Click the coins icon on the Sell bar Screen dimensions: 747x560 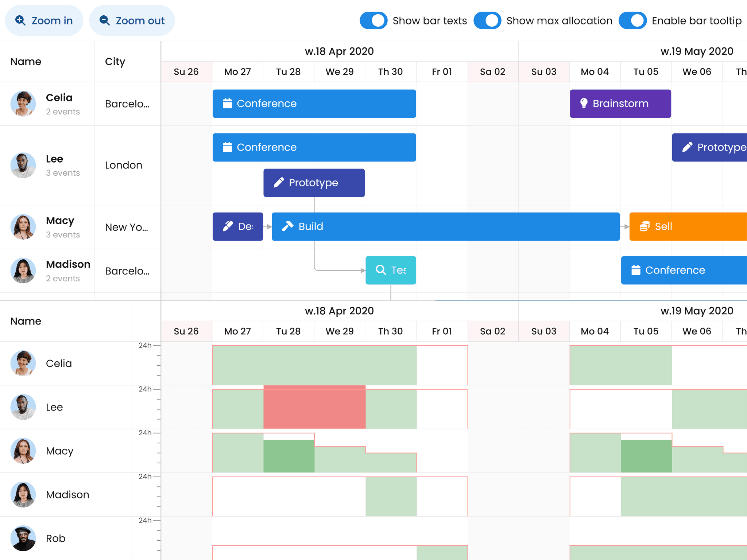pyautogui.click(x=645, y=226)
